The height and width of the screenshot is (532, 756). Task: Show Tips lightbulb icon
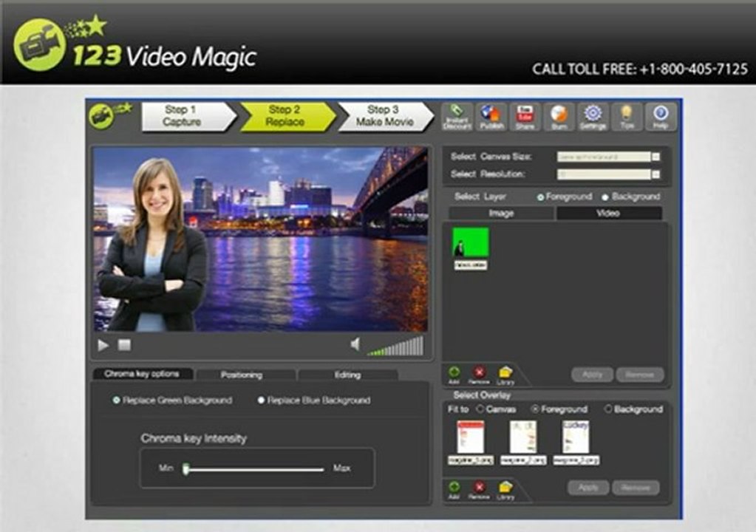coord(626,117)
